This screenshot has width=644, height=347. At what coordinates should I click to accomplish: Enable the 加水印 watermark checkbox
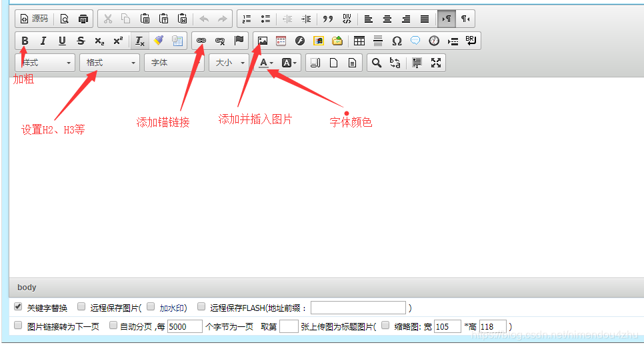click(151, 307)
